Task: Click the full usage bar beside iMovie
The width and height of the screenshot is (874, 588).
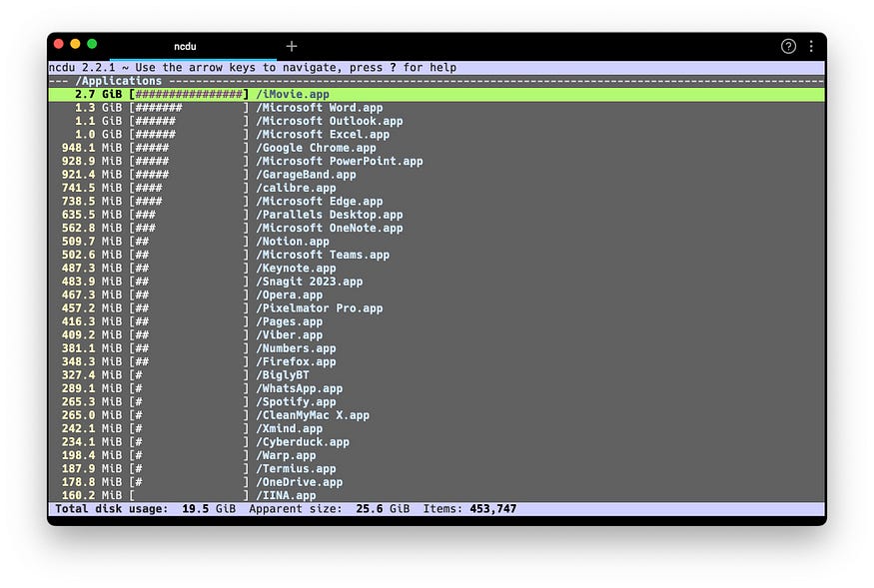Action: (x=189, y=94)
